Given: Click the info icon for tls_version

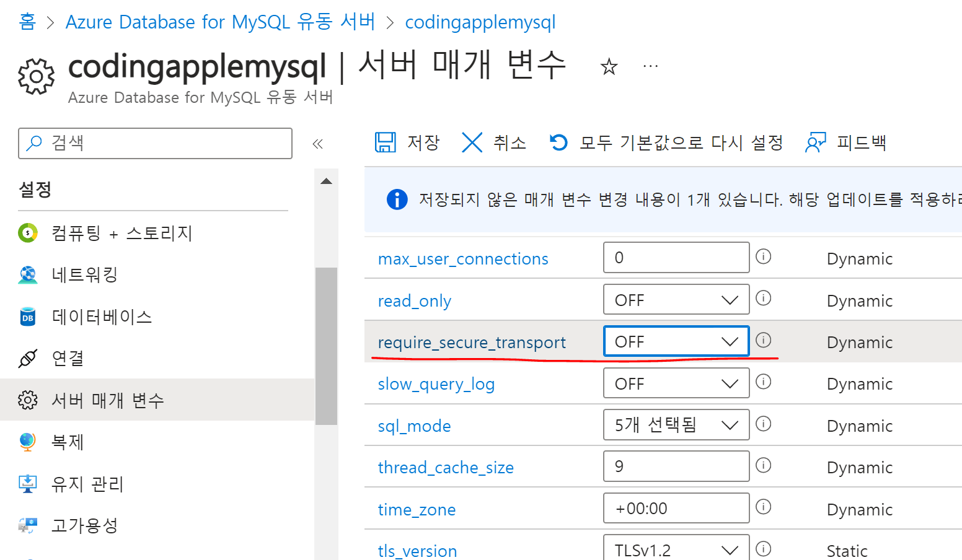Looking at the screenshot, I should point(764,549).
